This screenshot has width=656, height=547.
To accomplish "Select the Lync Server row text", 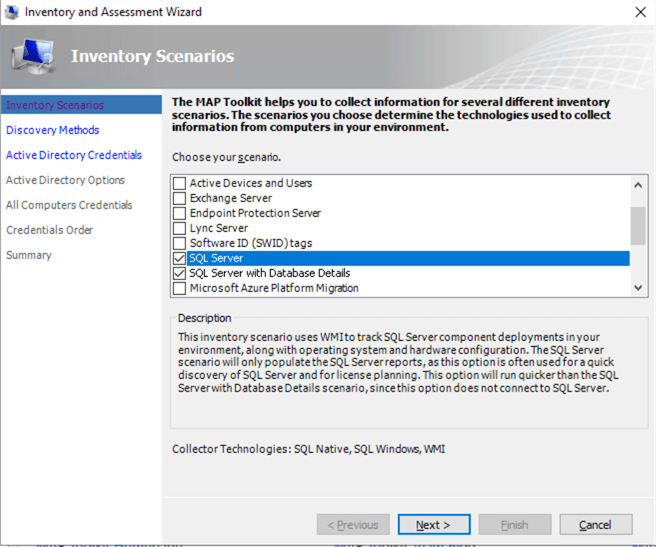I will pos(219,229).
